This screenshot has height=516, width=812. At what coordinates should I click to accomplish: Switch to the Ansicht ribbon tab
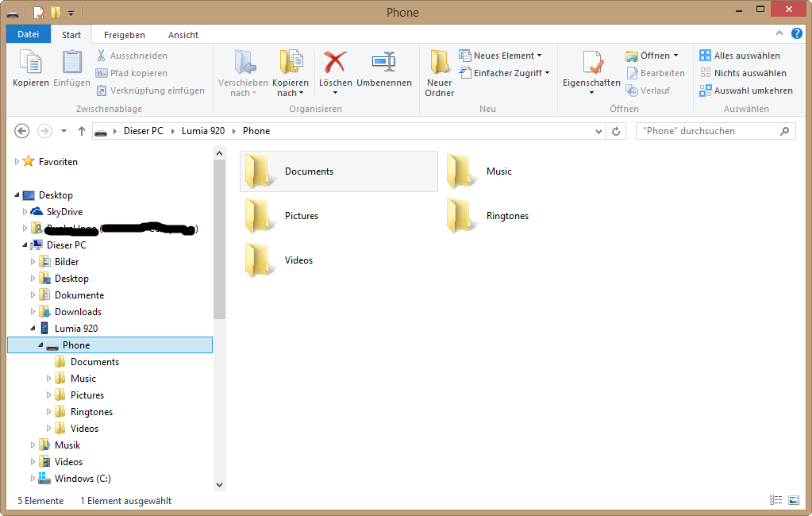tap(183, 35)
